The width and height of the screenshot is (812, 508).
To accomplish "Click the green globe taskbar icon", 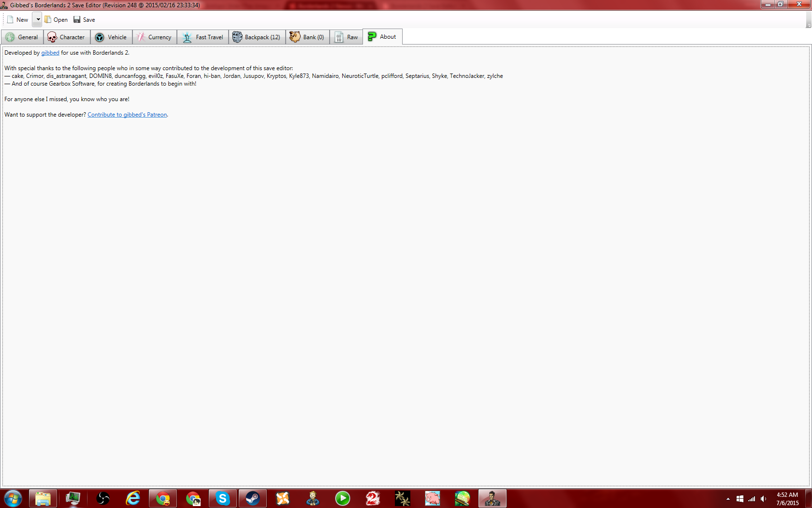I will point(463,498).
